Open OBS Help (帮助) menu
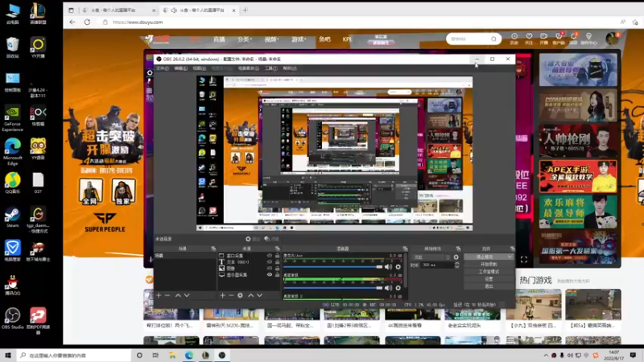The image size is (644, 362). (290, 68)
